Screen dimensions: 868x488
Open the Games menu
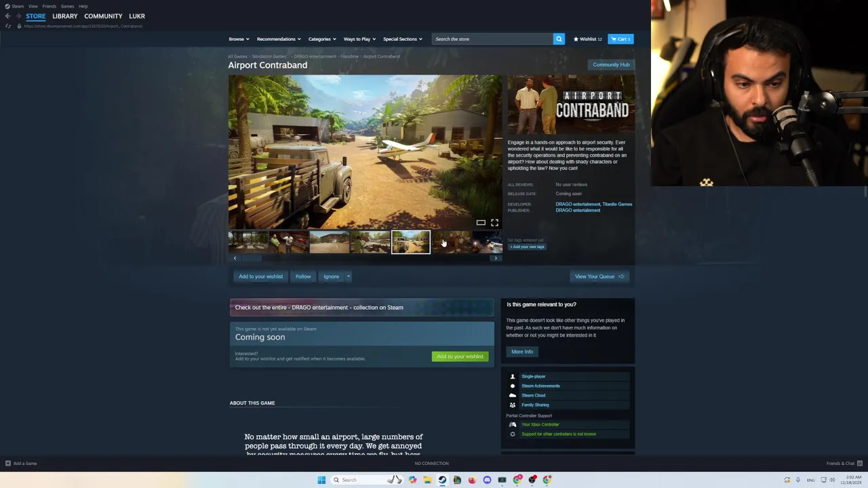[67, 6]
